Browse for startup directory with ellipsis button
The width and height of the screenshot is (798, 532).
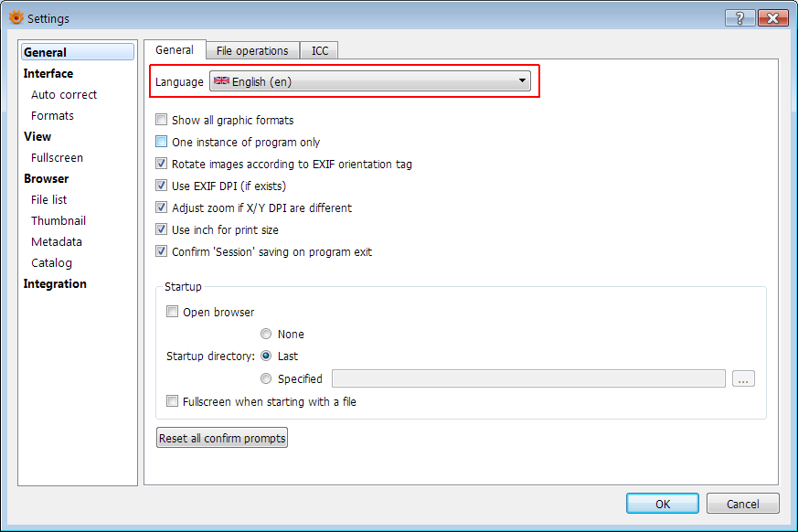743,378
